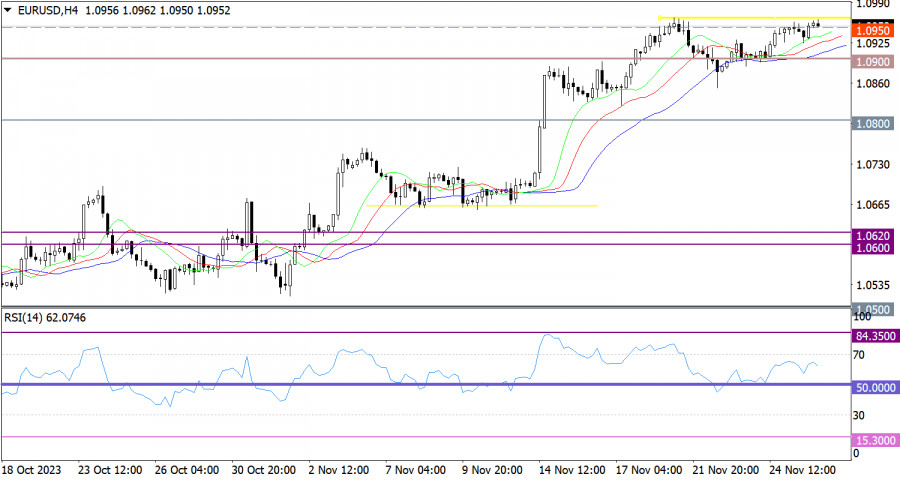Click the 23 Oct 12:00 time axis label
The width and height of the screenshot is (900, 480).
110,470
